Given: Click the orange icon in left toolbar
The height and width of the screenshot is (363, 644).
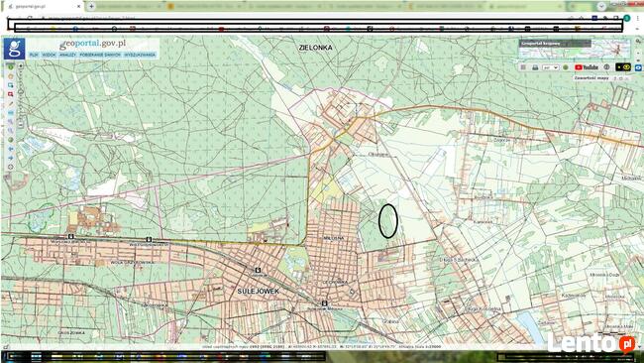Looking at the screenshot, I should [10, 77].
